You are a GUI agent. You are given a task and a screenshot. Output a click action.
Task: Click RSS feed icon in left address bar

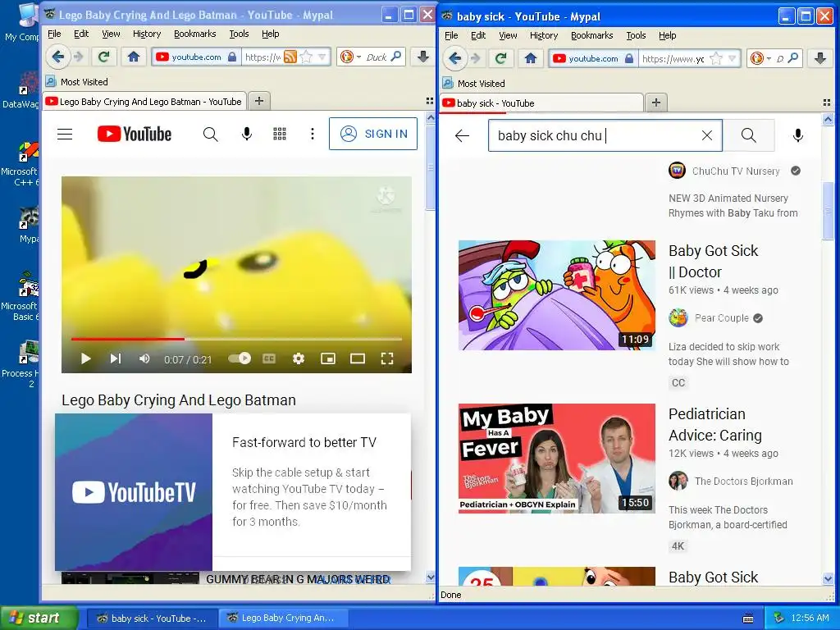(x=290, y=57)
